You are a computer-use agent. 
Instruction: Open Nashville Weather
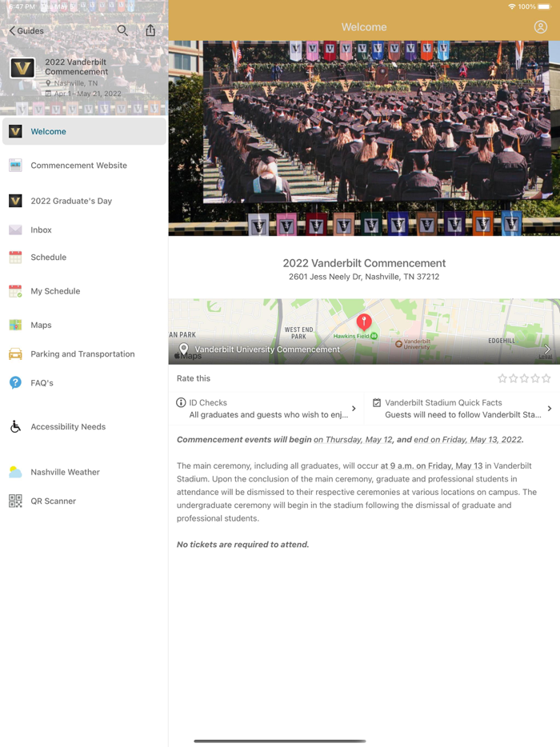84,472
